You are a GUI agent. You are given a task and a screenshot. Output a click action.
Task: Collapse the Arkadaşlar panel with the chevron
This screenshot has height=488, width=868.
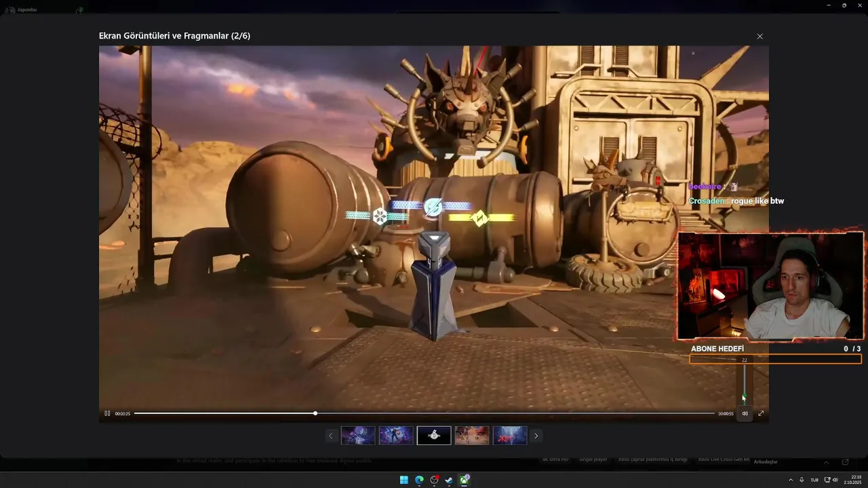tap(826, 462)
